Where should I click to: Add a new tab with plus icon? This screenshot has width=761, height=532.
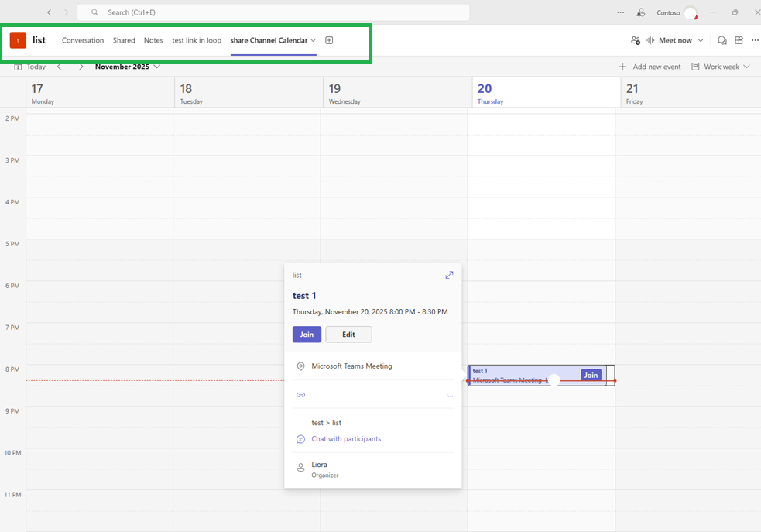pos(329,40)
